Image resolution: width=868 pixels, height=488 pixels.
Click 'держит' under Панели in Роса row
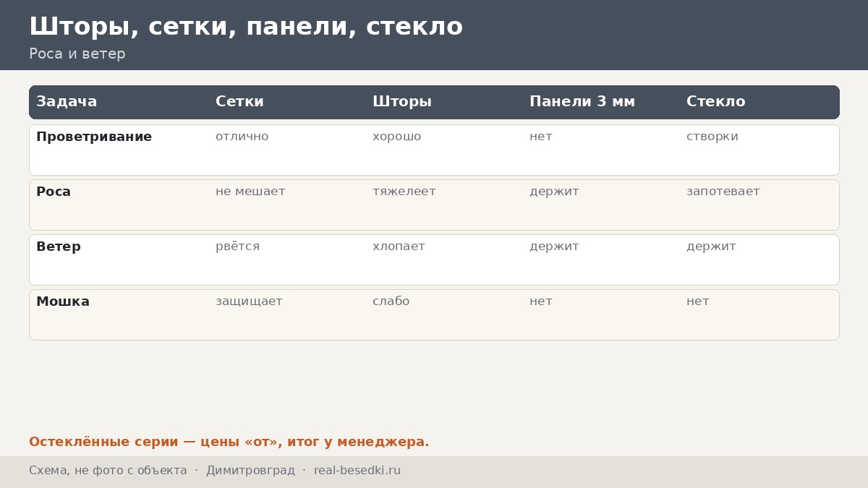(554, 192)
